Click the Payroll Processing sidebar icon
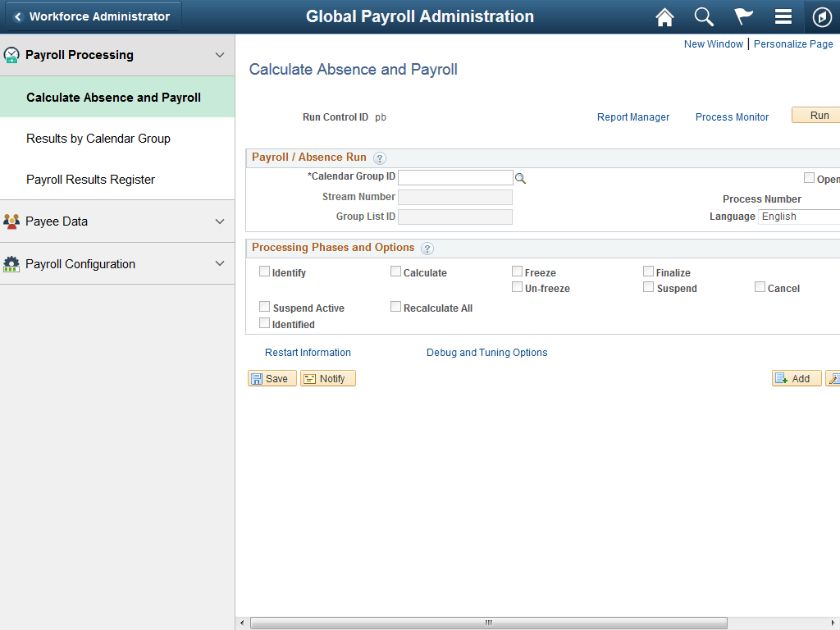840x630 pixels. pyautogui.click(x=11, y=55)
